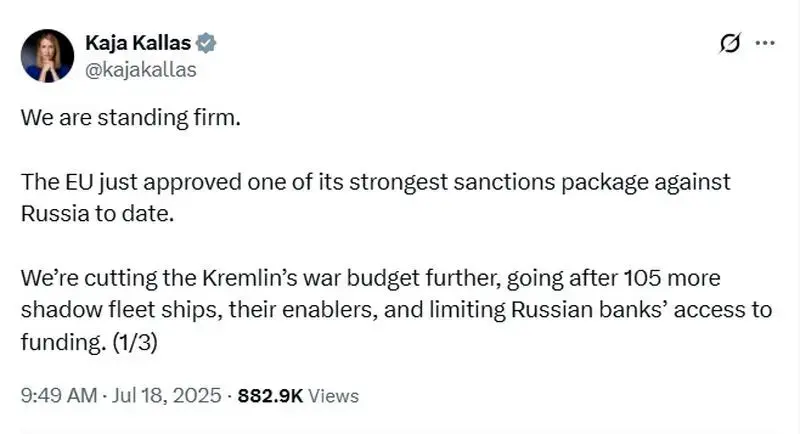This screenshot has width=800, height=434.
Task: Open the Grok explain-post icon
Action: pyautogui.click(x=730, y=43)
